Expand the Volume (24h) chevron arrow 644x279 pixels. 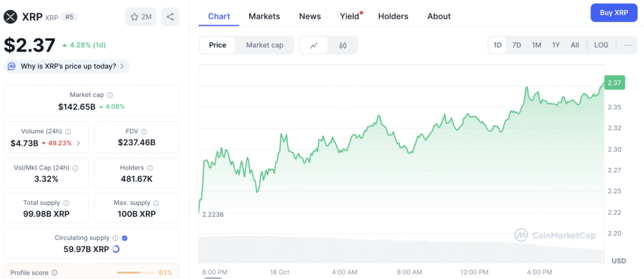78,143
